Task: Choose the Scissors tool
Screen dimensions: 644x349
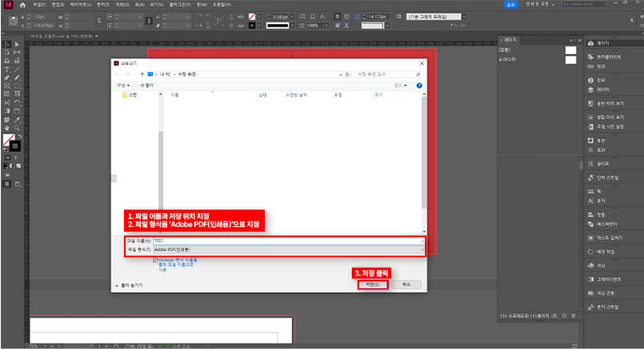Action: click(x=7, y=102)
